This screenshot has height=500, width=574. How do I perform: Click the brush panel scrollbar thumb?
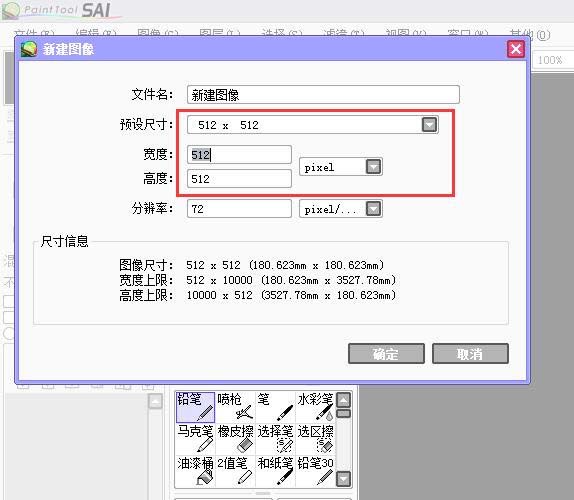click(x=343, y=414)
